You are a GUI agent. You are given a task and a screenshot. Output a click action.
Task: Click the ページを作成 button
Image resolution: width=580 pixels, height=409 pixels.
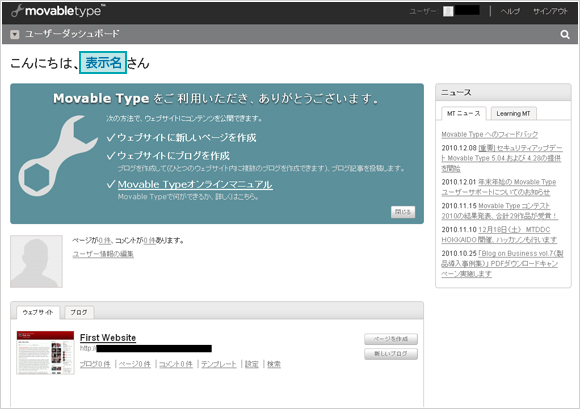tap(391, 339)
